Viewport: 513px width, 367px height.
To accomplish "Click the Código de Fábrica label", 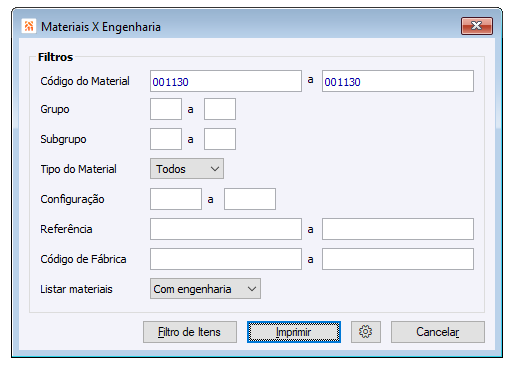I will coord(83,259).
